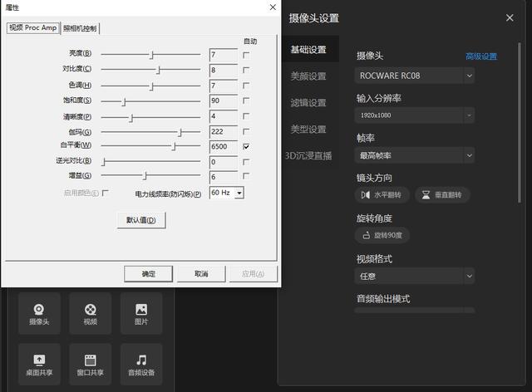Open 高级设置 advanced settings link
The width and height of the screenshot is (532, 392).
coord(480,56)
